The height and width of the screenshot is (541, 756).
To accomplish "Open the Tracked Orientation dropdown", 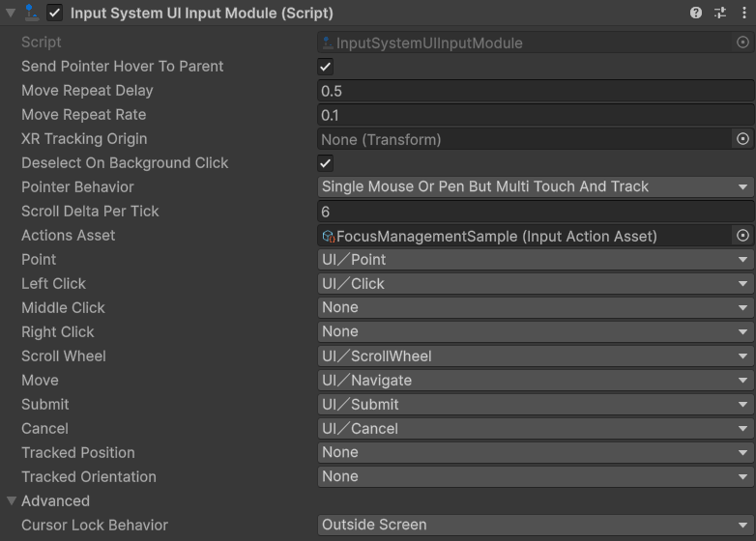I will [536, 476].
